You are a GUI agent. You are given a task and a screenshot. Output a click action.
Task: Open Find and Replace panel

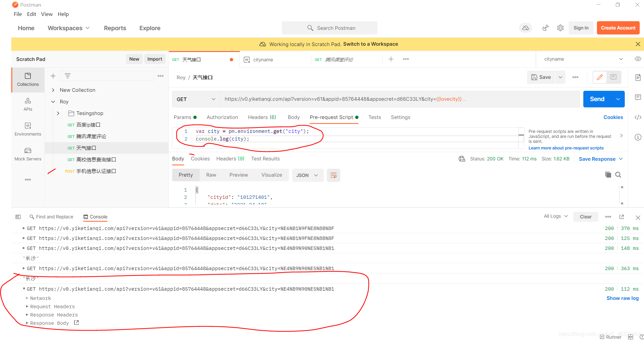pos(51,217)
